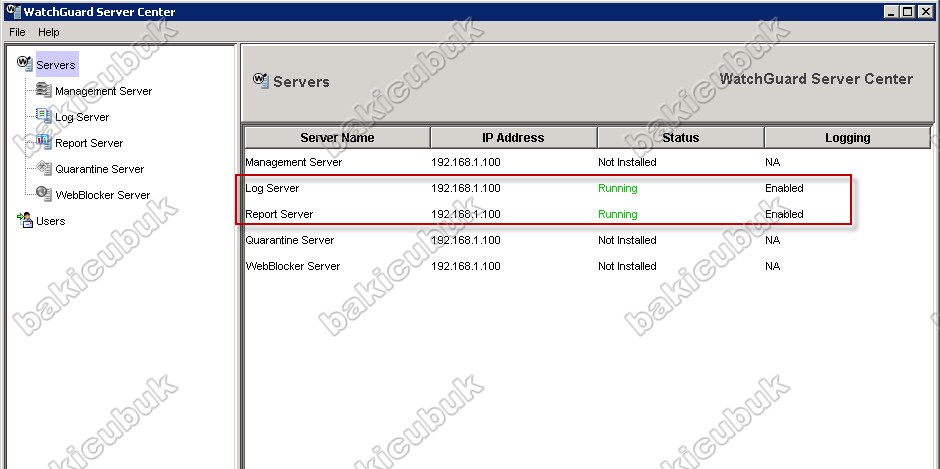Open the File menu
Image resolution: width=940 pixels, height=469 pixels.
17,32
